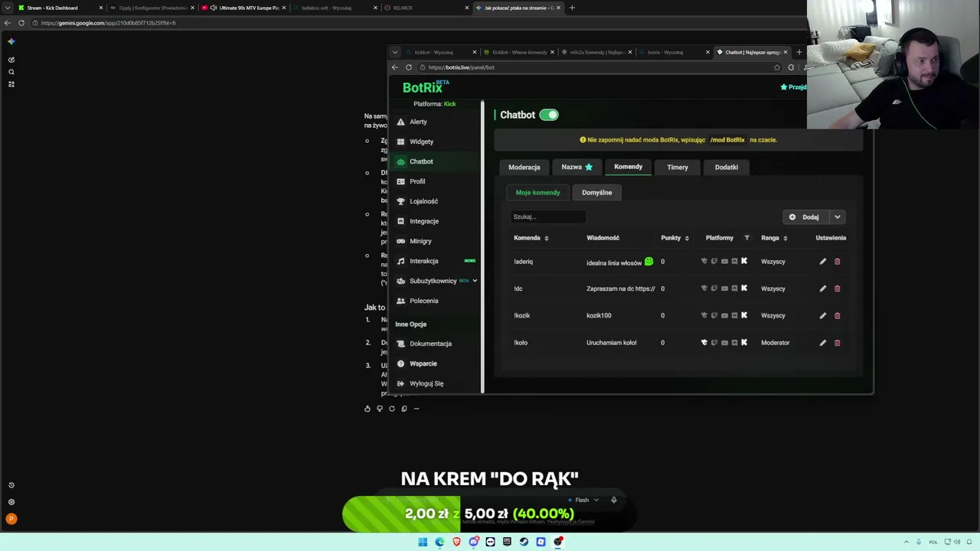Image resolution: width=980 pixels, height=551 pixels.
Task: Reload the BotRix page
Action: (x=408, y=67)
